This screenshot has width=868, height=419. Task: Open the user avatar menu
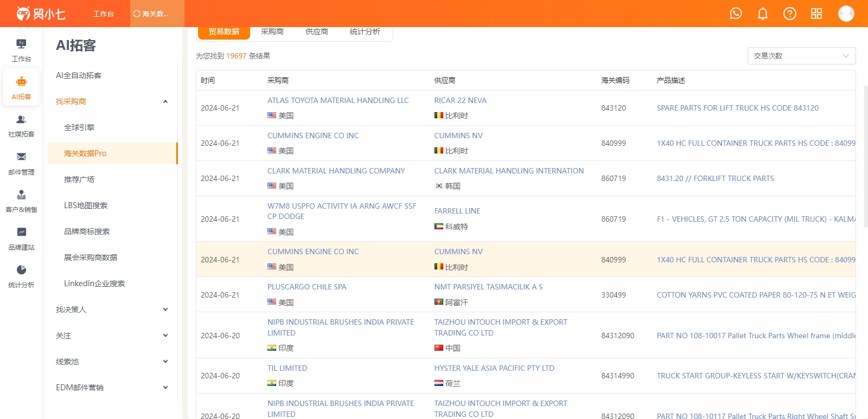coord(846,14)
